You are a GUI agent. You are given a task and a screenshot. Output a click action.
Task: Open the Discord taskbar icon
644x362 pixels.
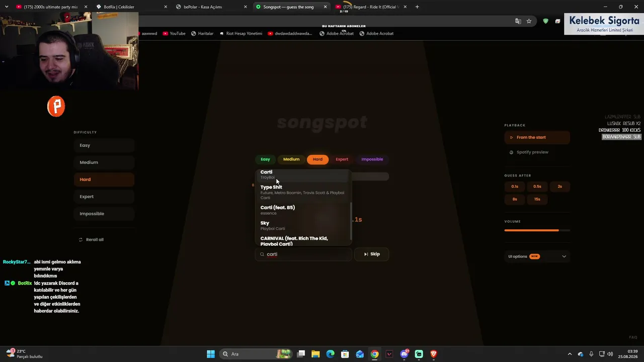[x=404, y=354]
